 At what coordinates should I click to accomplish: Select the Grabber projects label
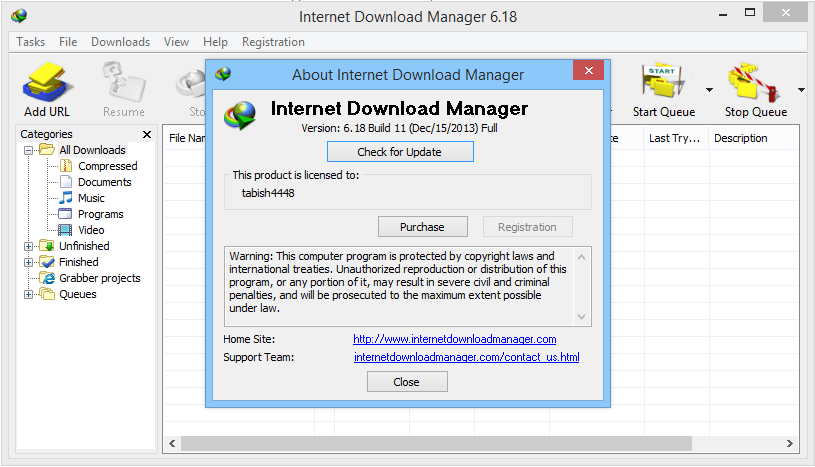100,278
